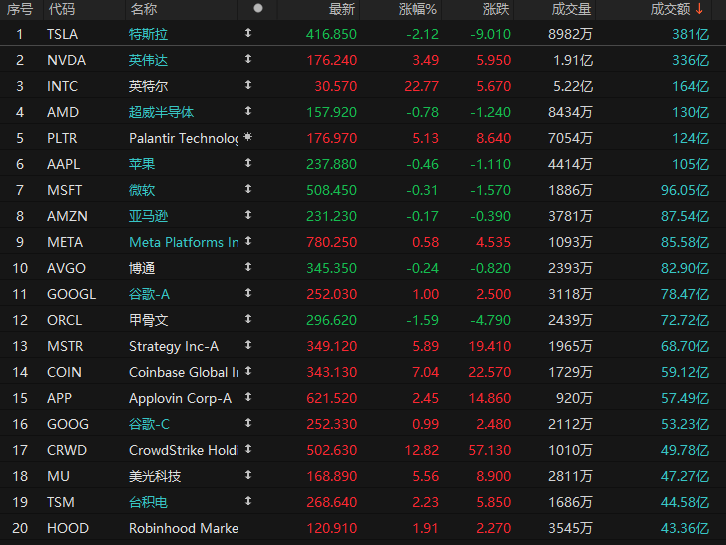726x545 pixels.
Task: Select the 英特尔 name cell
Action: 148,86
